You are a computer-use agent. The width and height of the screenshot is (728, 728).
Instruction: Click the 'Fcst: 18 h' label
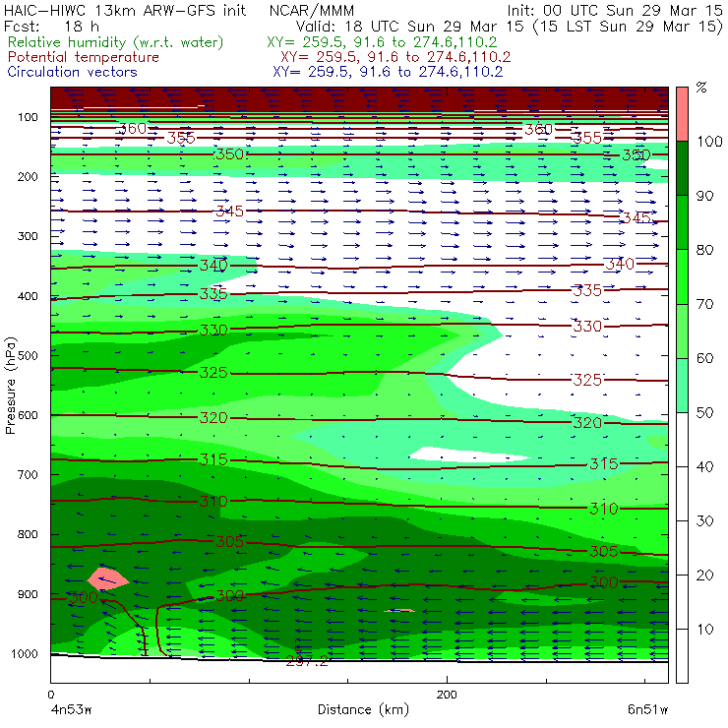pos(51,27)
